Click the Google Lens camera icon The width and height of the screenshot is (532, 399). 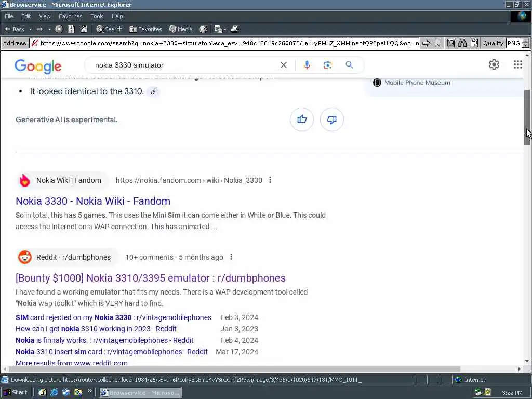coord(327,65)
